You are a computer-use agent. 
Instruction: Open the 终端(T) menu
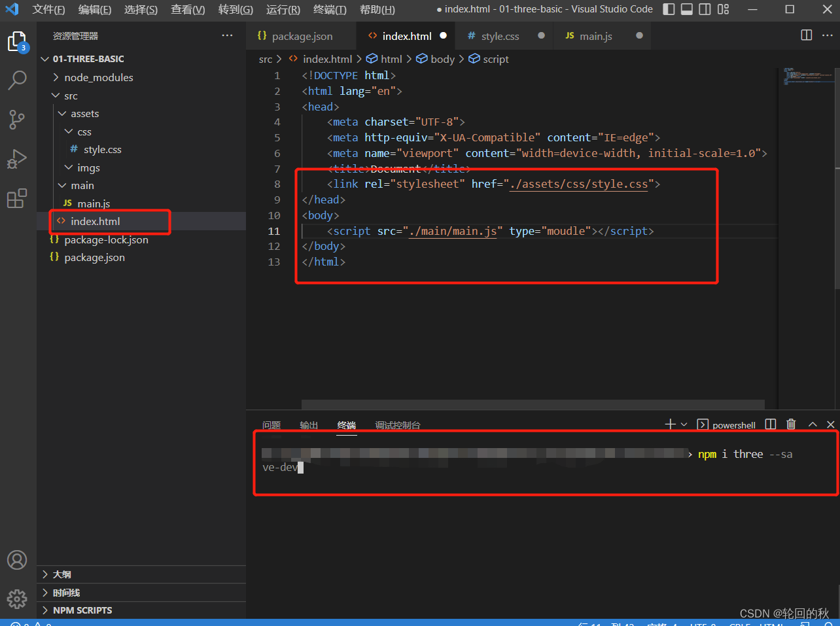click(330, 9)
